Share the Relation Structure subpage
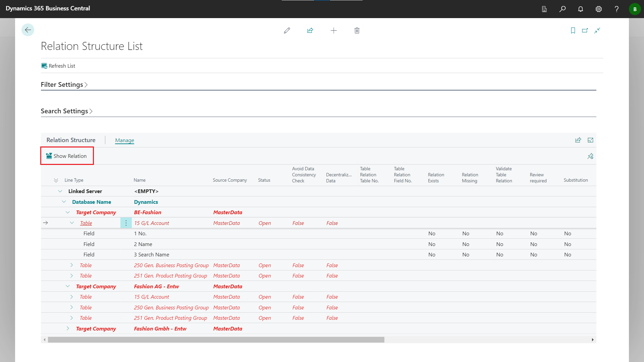644x362 pixels. click(578, 140)
